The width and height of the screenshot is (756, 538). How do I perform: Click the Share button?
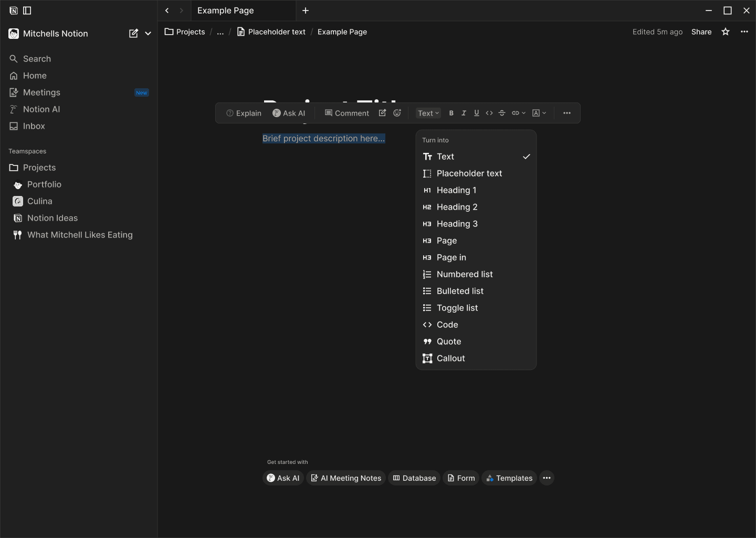tap(701, 32)
